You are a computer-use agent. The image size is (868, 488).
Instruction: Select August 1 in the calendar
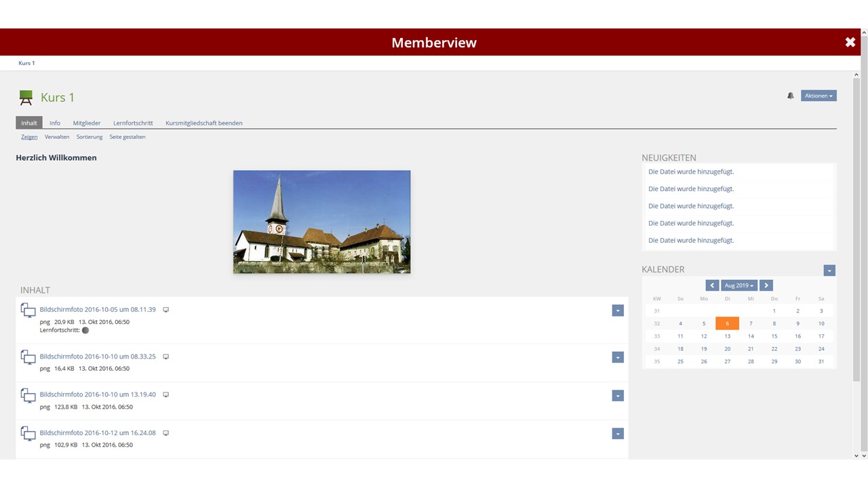[x=774, y=311]
